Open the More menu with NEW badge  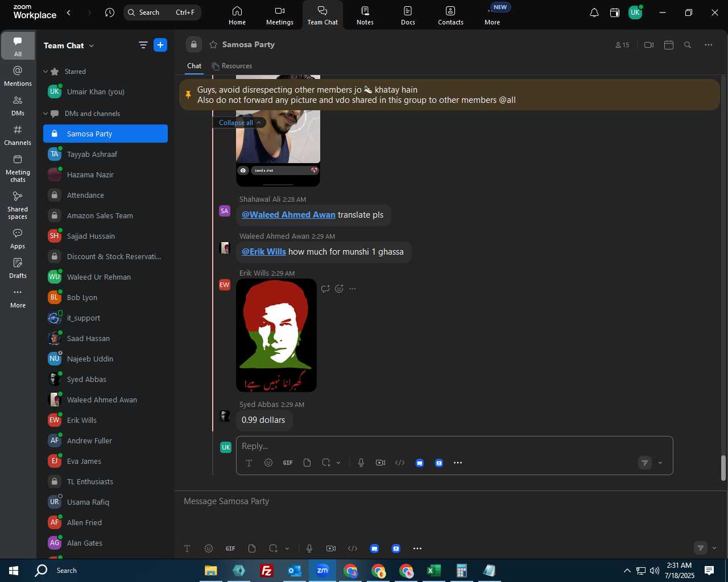tap(493, 15)
